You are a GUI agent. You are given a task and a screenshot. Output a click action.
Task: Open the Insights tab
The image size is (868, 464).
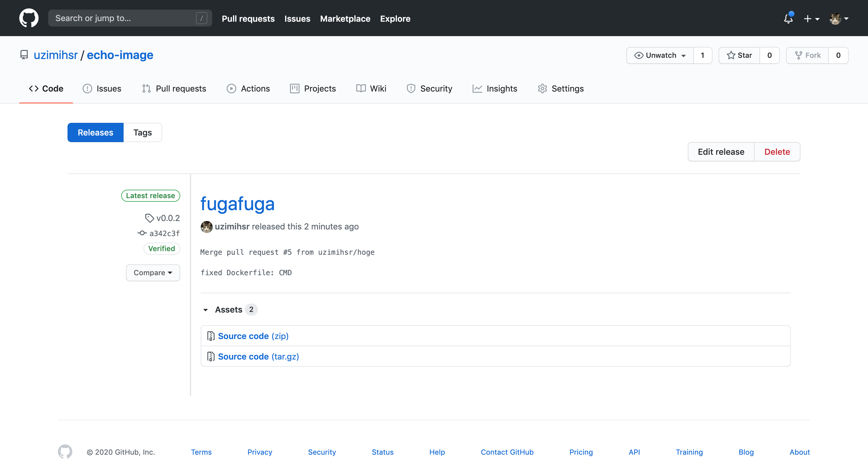point(495,89)
